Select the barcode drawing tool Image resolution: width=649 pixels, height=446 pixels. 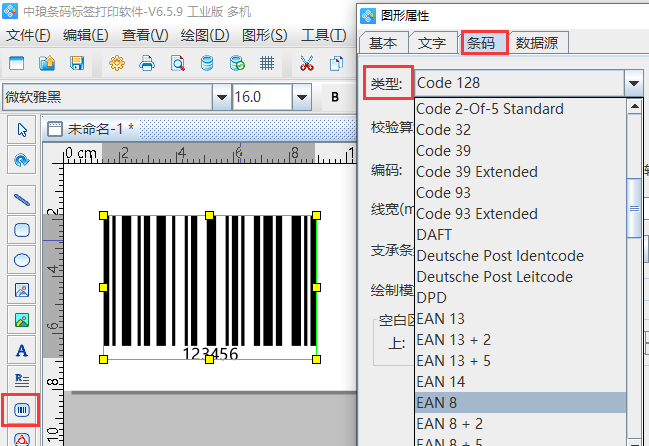tap(22, 410)
